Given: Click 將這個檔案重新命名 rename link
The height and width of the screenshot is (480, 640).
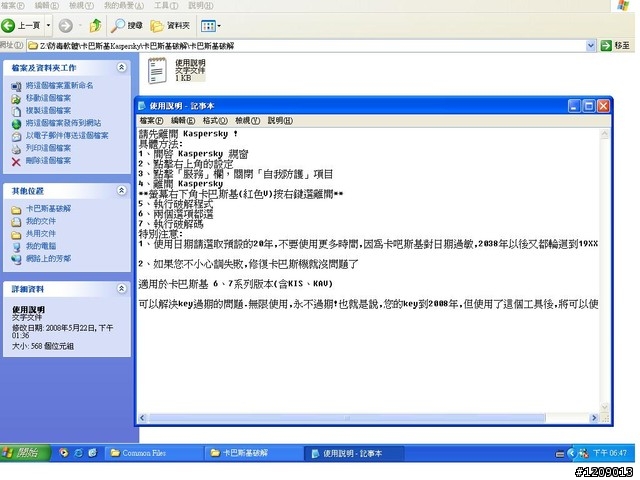Looking at the screenshot, I should (60, 85).
